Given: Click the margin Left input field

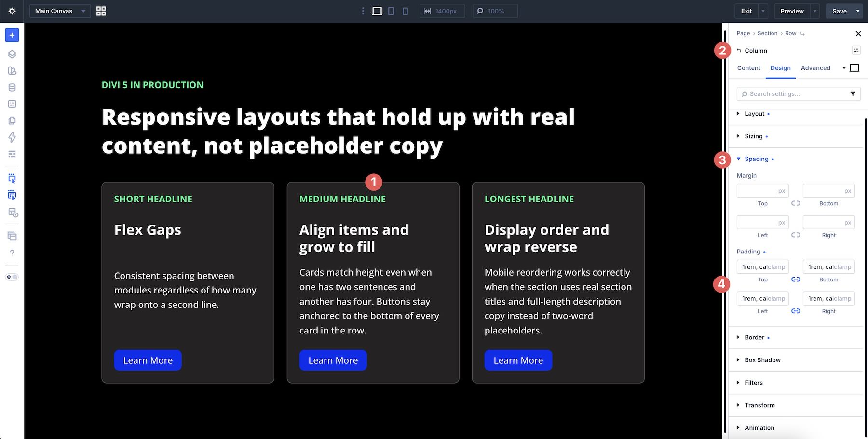Looking at the screenshot, I should pos(762,222).
